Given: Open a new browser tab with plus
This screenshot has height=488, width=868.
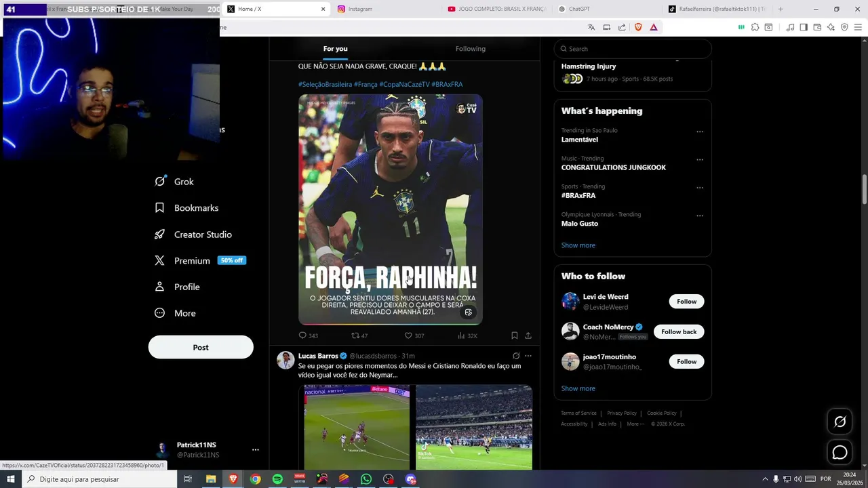Looking at the screenshot, I should (781, 9).
